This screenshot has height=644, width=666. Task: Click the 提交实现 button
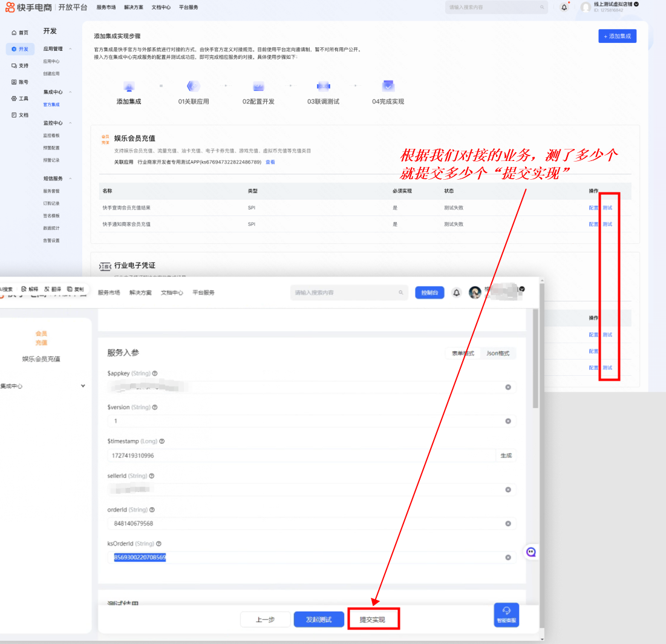373,619
